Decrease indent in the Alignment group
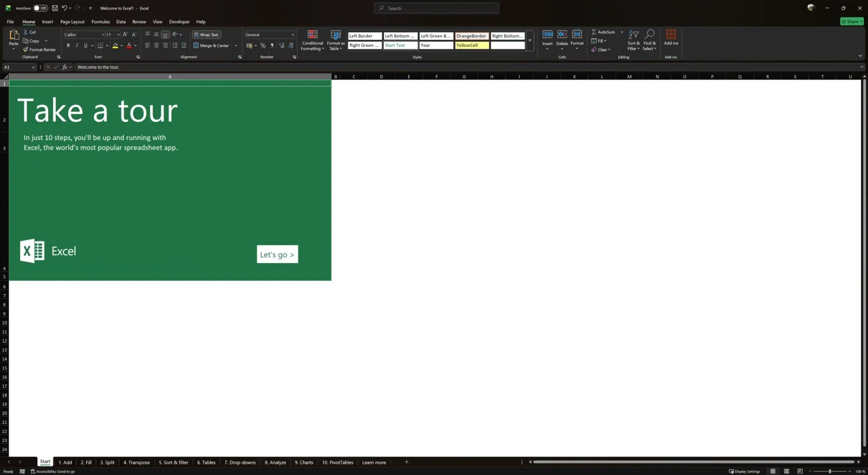The width and height of the screenshot is (868, 475). point(175,46)
